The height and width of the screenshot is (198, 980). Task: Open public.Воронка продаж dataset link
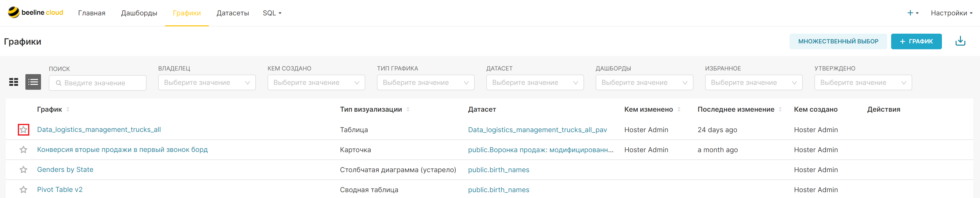(541, 150)
